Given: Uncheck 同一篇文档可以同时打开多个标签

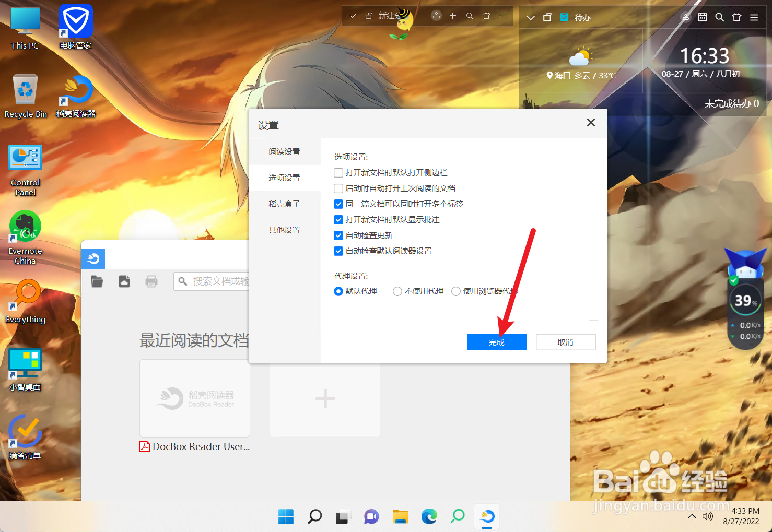Looking at the screenshot, I should pos(338,204).
